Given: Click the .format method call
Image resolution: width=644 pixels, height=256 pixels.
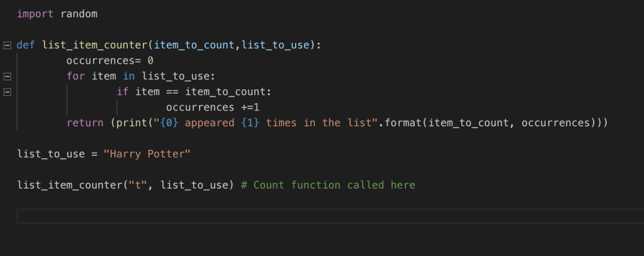Looking at the screenshot, I should coord(398,123).
